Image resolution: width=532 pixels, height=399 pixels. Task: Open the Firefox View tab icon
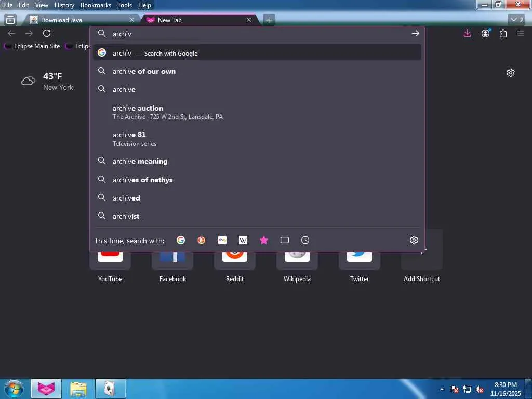10,20
